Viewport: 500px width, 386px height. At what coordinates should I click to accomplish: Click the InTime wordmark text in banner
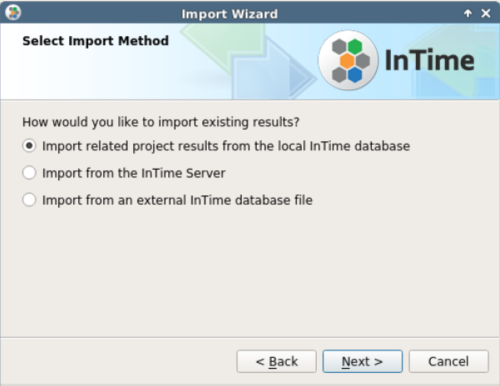pyautogui.click(x=430, y=60)
